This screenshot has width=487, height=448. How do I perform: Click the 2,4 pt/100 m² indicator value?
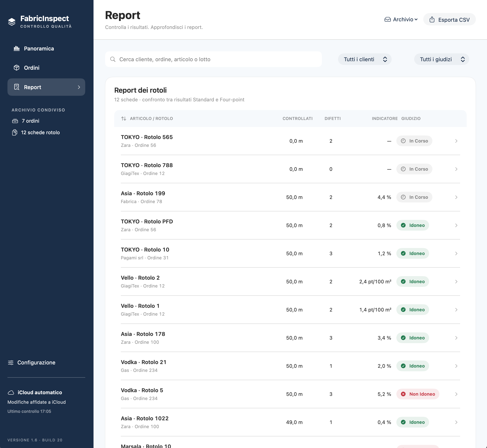pyautogui.click(x=375, y=282)
